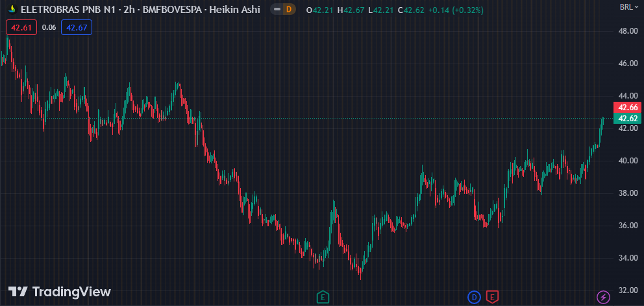Click the H42.67 high value in legend
This screenshot has width=644, height=306.
point(351,10)
